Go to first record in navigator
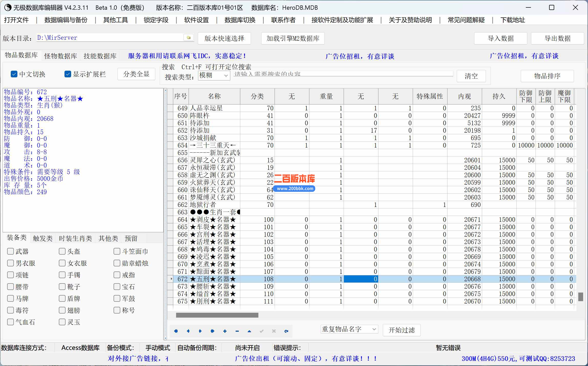This screenshot has height=366, width=588. [176, 331]
